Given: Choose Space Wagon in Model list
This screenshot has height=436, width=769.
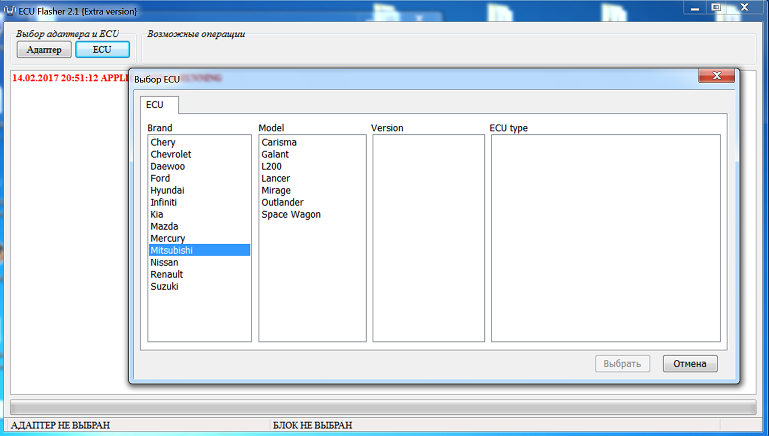Looking at the screenshot, I should [x=312, y=214].
